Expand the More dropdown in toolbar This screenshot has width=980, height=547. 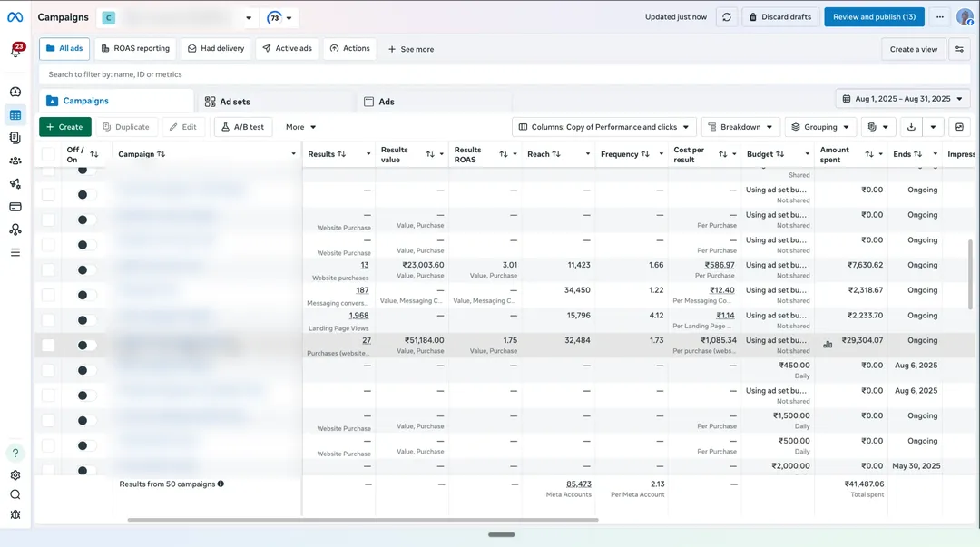300,127
